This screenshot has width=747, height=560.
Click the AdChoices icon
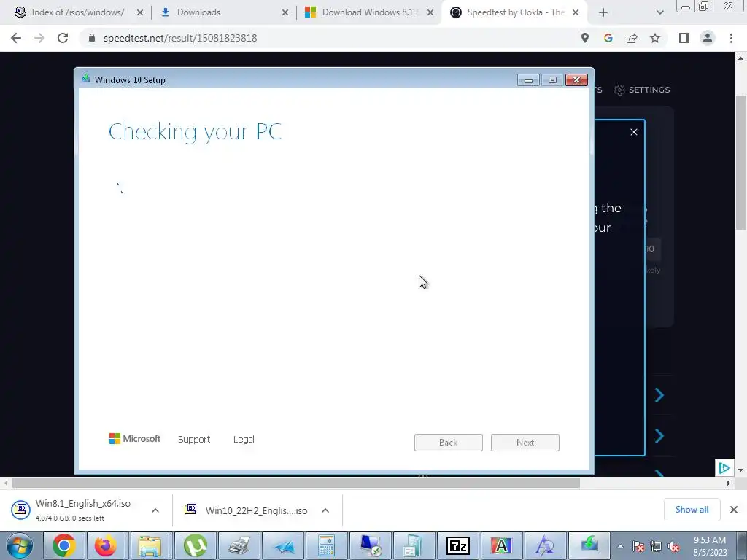(724, 468)
